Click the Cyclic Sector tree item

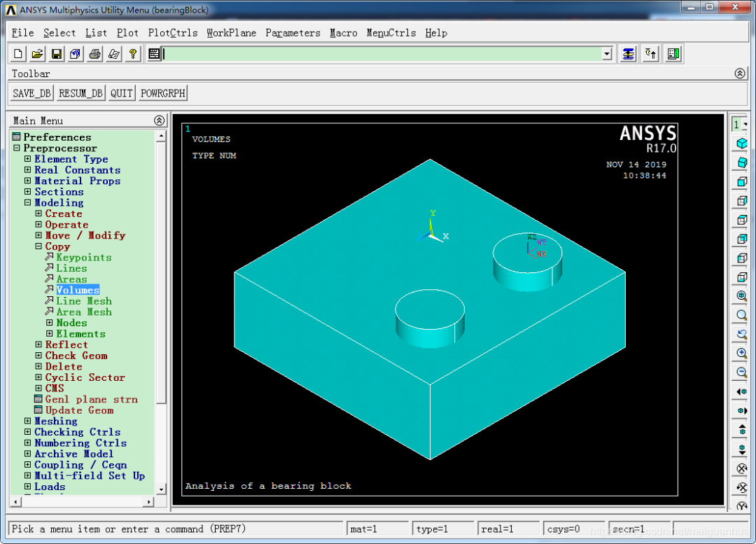point(85,377)
